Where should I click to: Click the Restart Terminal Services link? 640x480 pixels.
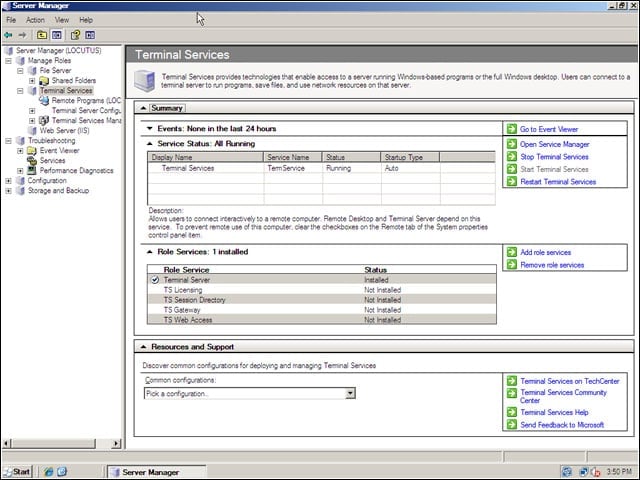tap(558, 182)
